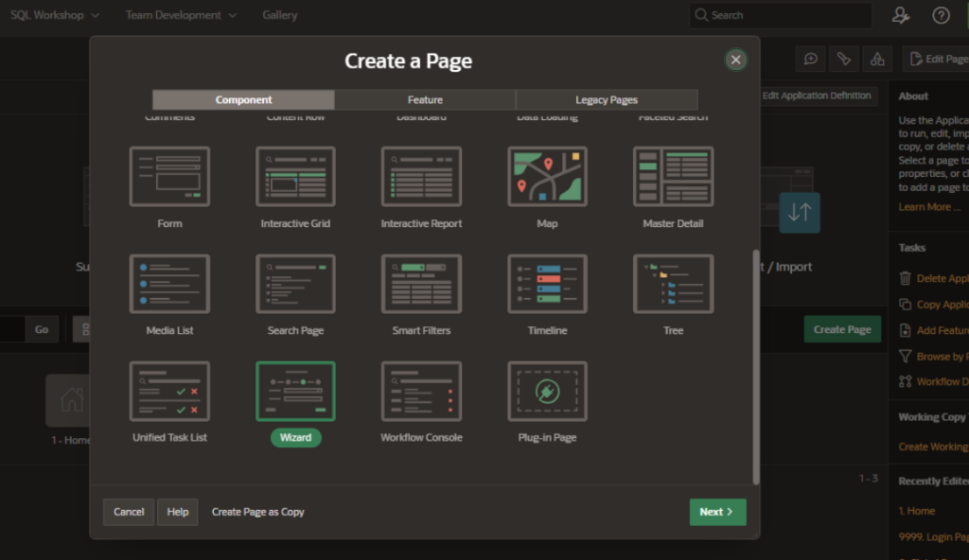Choose the Interactive Grid page icon
Image resolution: width=969 pixels, height=560 pixels.
coord(295,176)
